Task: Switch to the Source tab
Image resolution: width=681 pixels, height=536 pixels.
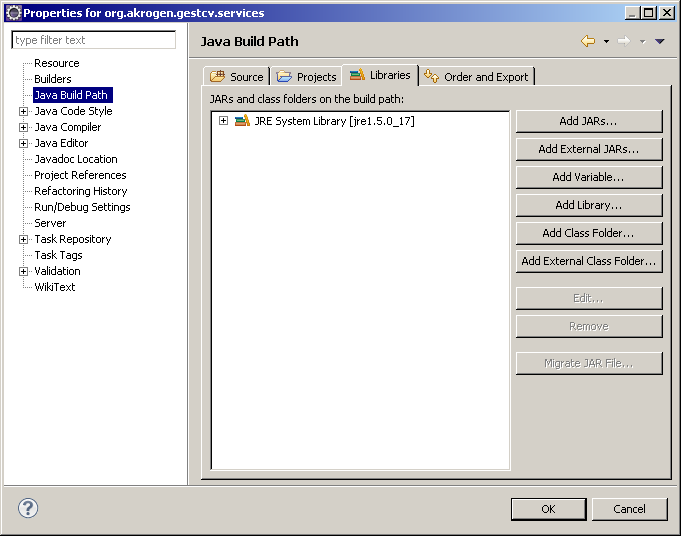Action: tap(237, 77)
